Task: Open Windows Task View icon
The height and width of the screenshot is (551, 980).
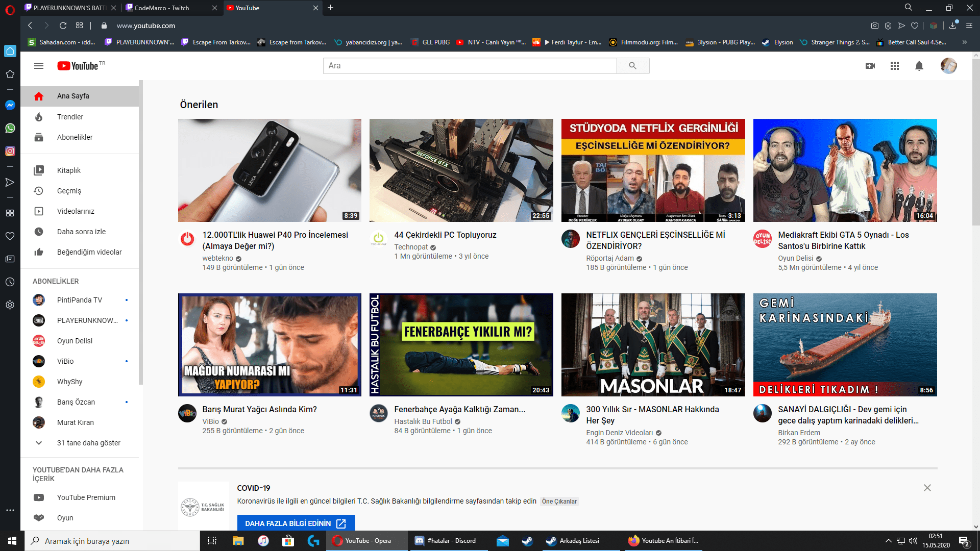Action: pyautogui.click(x=212, y=541)
